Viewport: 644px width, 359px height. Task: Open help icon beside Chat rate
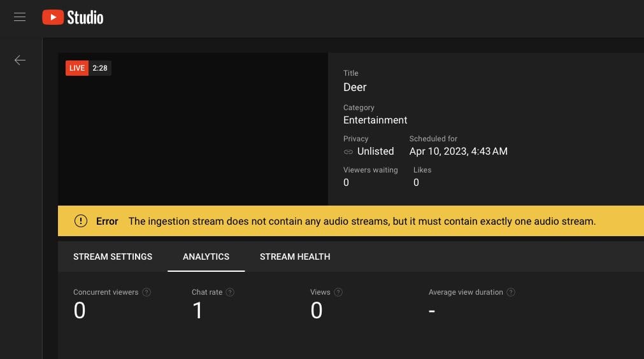[230, 292]
